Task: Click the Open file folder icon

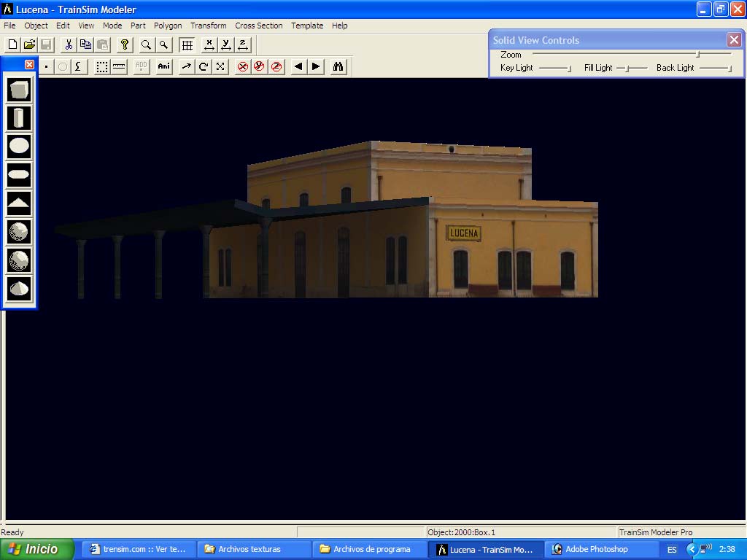Action: click(29, 44)
